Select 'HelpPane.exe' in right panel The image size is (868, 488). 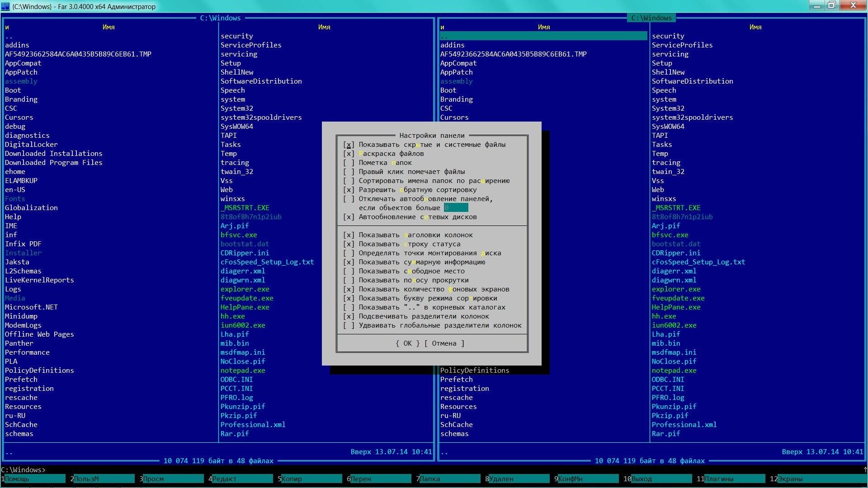point(676,307)
